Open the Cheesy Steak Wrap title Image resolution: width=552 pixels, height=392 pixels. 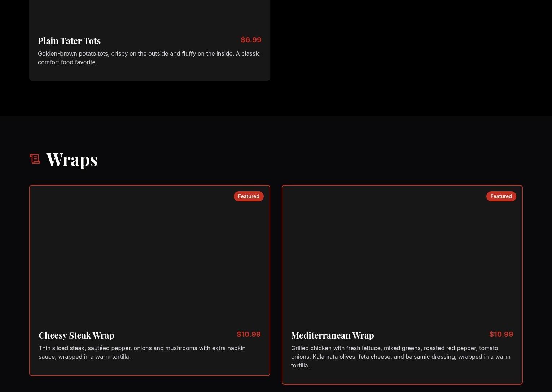coord(76,335)
